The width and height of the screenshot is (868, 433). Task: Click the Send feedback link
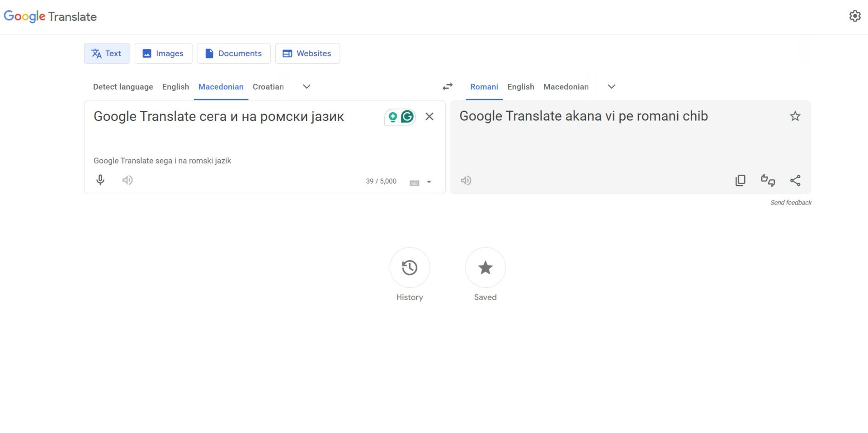point(791,203)
